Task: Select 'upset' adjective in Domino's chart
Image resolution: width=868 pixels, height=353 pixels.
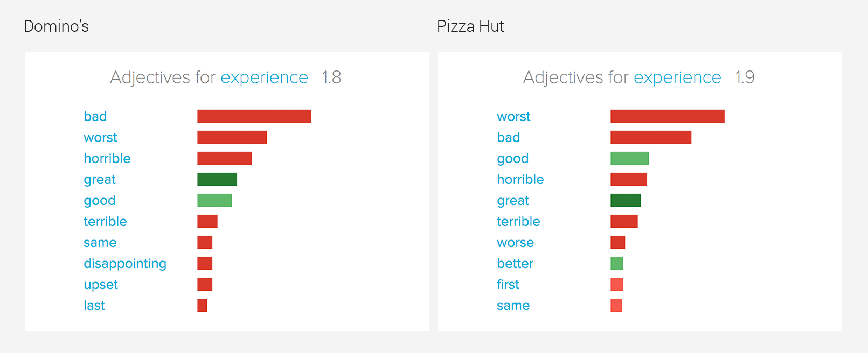Action: pos(101,285)
